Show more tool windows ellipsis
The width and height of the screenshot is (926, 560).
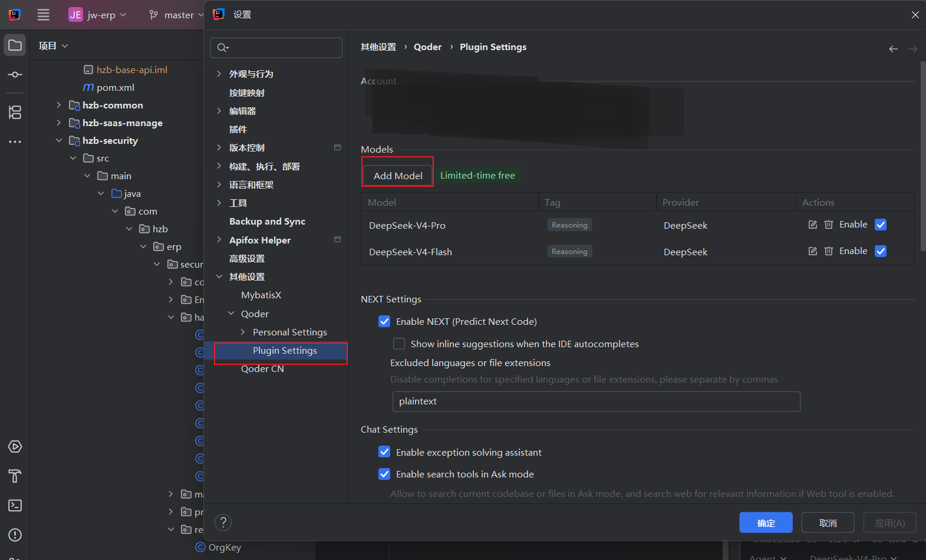pyautogui.click(x=15, y=141)
